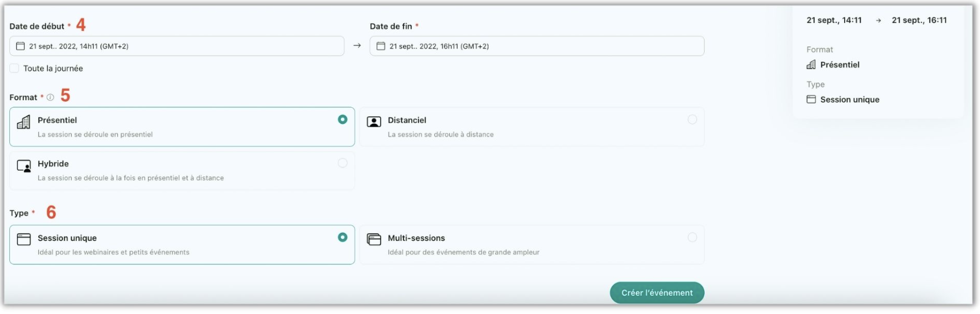Open the Date de début date picker
980x314 pixels.
pos(177,46)
